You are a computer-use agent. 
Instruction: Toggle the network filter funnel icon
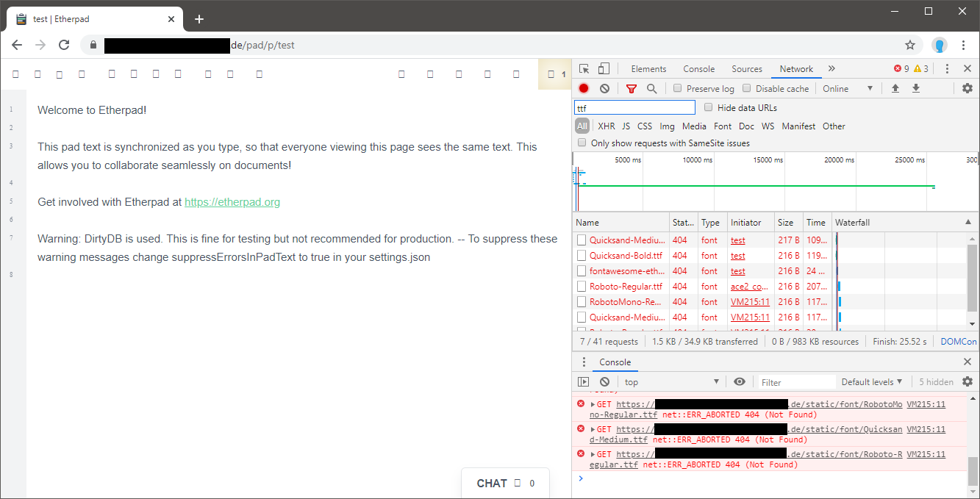[x=631, y=88]
